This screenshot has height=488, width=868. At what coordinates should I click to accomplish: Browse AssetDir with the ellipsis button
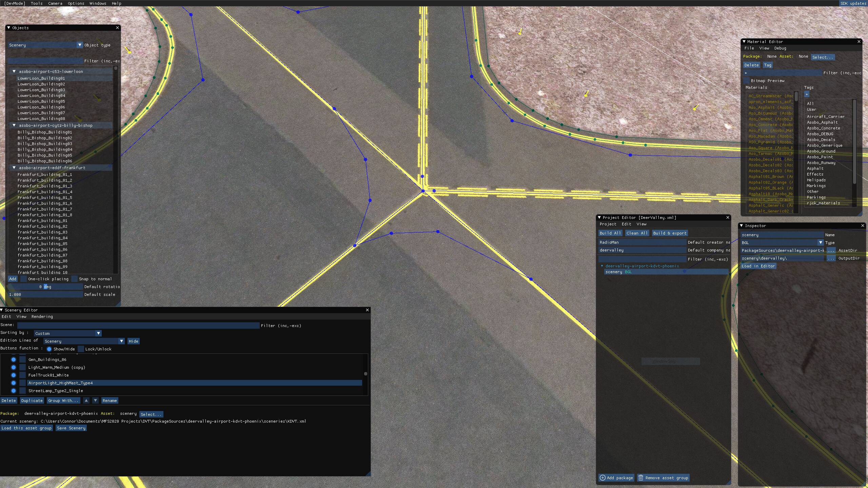[x=831, y=250]
